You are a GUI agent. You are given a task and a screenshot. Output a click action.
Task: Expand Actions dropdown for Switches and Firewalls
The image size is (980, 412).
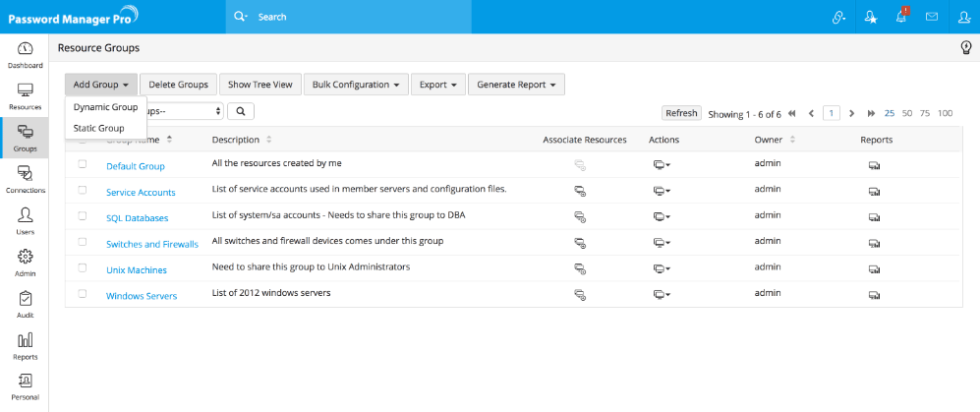click(x=661, y=243)
